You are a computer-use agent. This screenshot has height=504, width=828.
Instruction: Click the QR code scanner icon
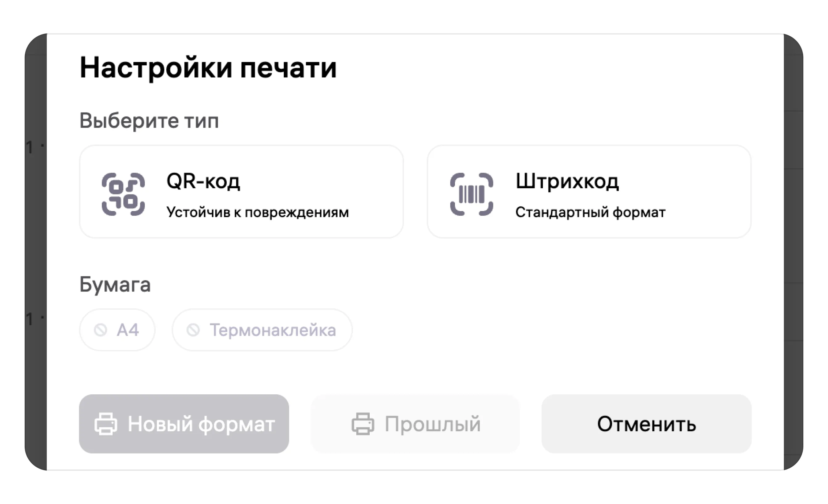point(123,194)
